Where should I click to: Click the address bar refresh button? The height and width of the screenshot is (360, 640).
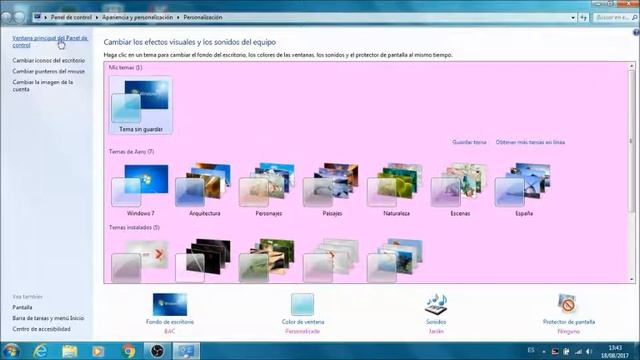pyautogui.click(x=583, y=18)
